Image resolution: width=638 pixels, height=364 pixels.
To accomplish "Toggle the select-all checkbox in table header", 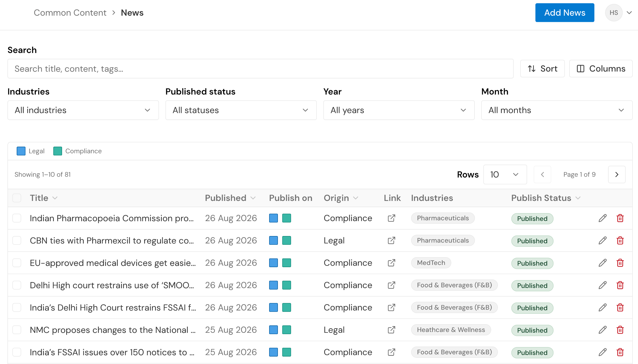I will click(17, 198).
